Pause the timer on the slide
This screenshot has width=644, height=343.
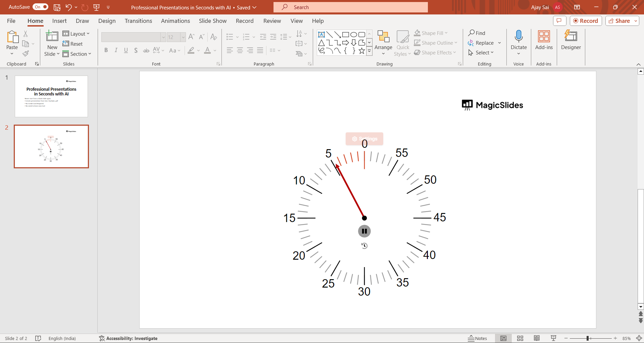point(364,231)
